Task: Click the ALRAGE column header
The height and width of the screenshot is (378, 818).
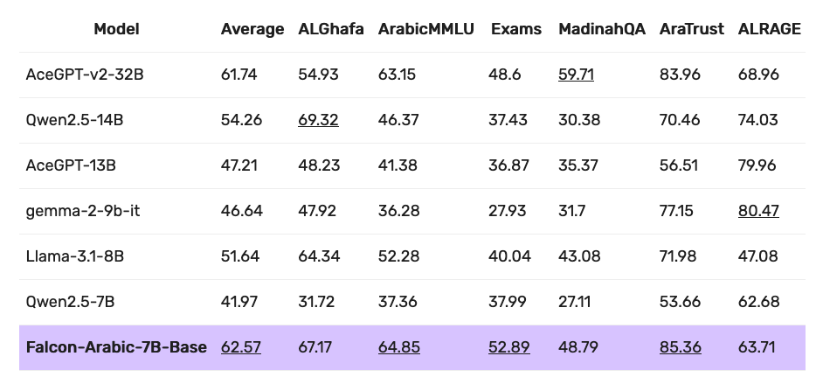Action: [x=769, y=29]
